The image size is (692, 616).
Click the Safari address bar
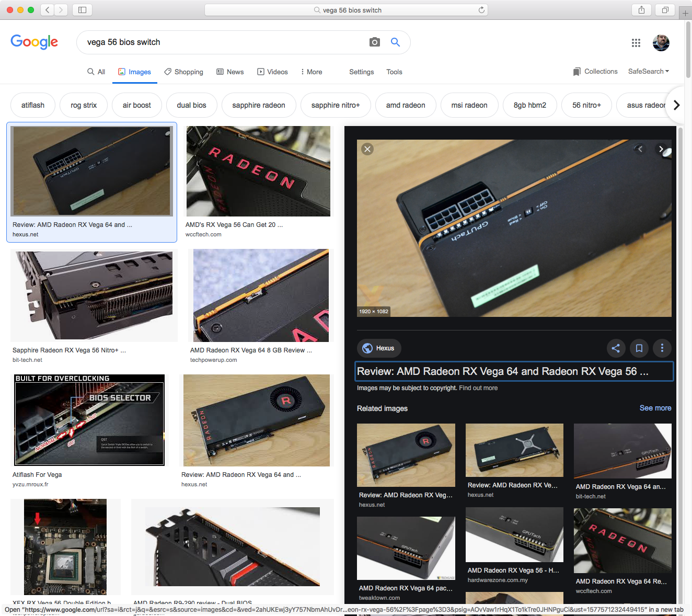[346, 10]
